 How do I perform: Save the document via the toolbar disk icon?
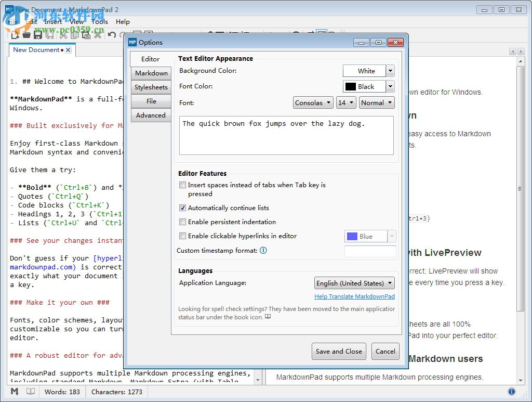coord(38,35)
